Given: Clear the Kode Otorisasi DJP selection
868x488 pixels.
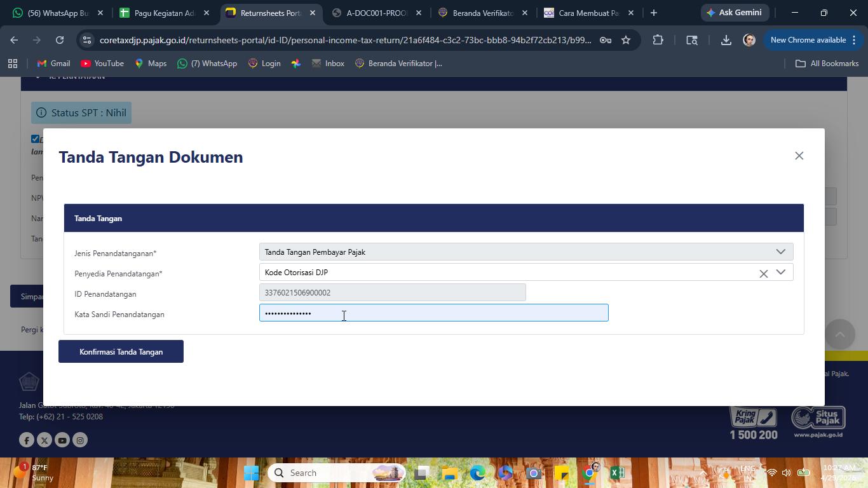Looking at the screenshot, I should [763, 273].
